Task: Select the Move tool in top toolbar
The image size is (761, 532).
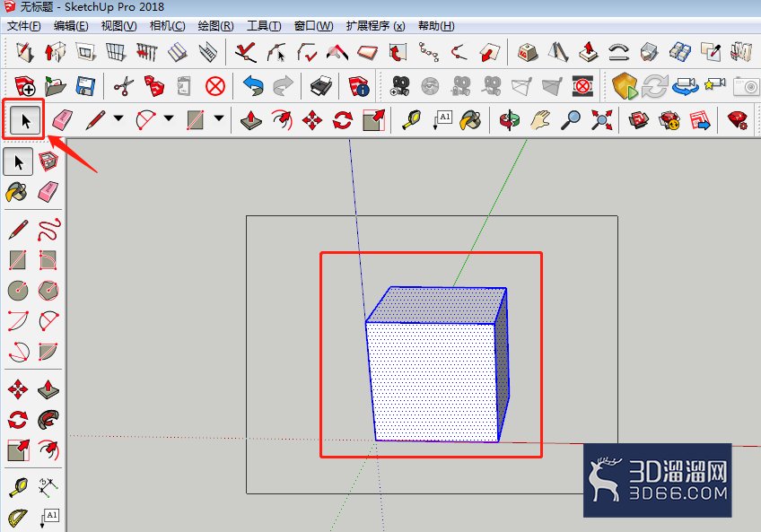Action: (312, 120)
